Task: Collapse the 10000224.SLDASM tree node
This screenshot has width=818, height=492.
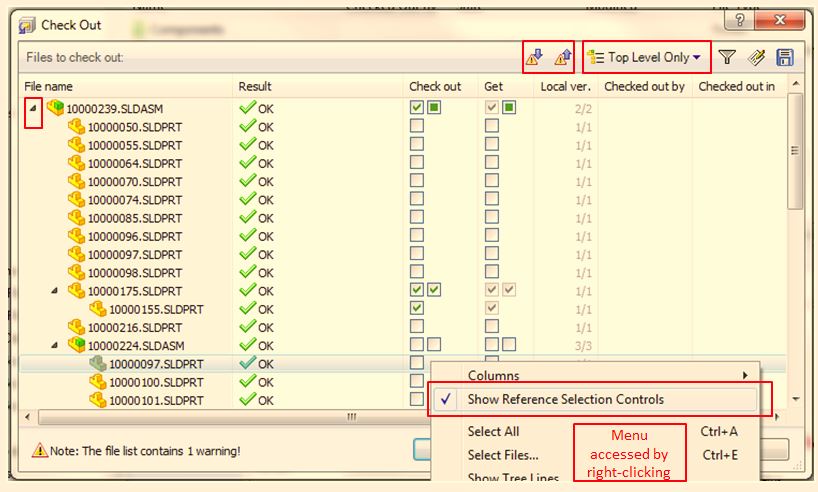Action: 54,345
